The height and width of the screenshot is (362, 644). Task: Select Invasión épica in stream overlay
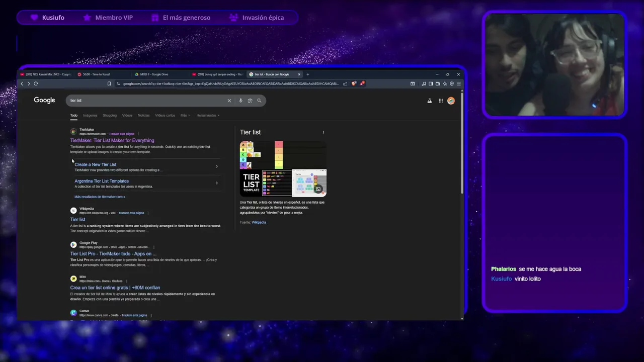point(257,18)
